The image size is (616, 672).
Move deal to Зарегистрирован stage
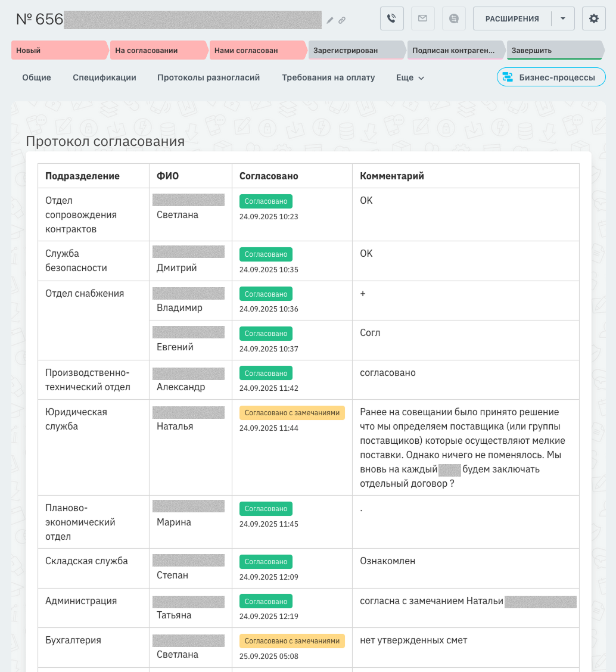(356, 51)
